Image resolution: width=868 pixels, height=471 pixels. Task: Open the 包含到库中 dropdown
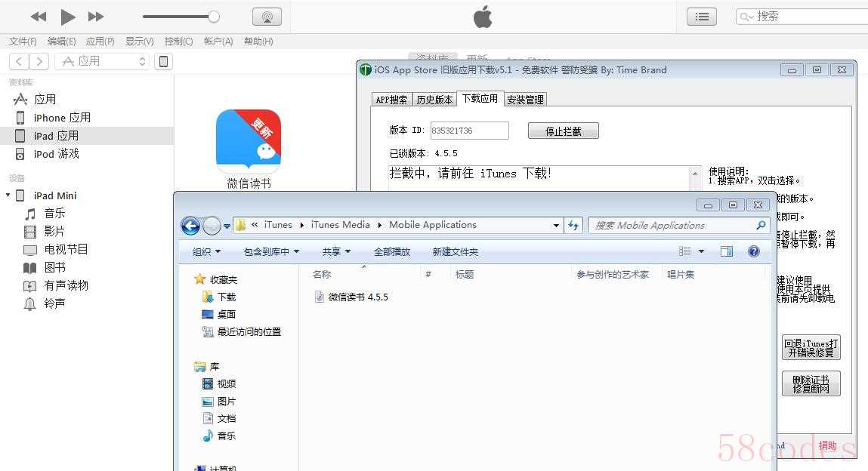tap(271, 252)
